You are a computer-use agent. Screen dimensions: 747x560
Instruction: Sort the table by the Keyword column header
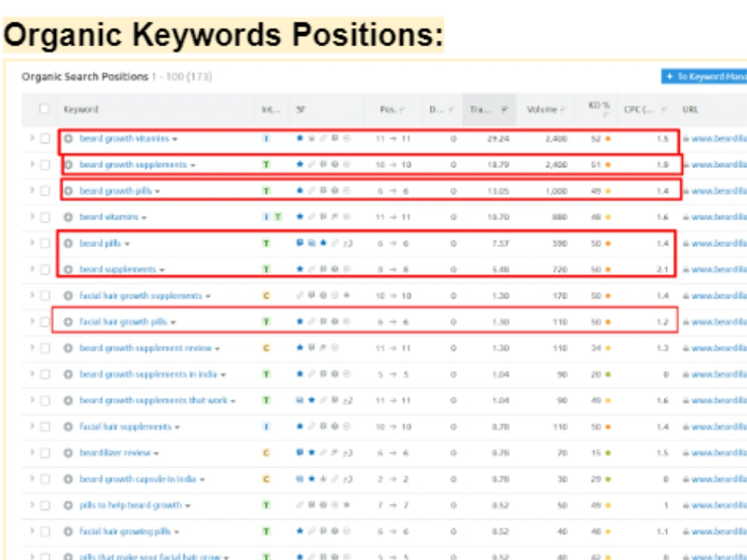81,110
